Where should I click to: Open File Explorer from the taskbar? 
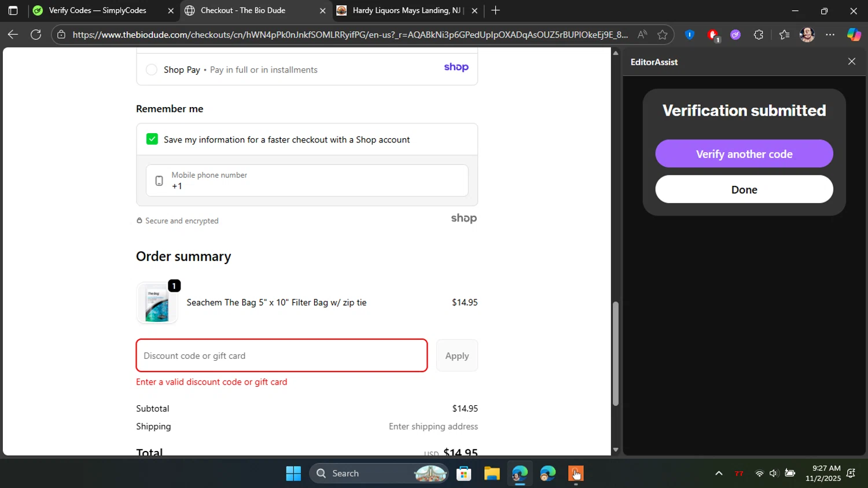pyautogui.click(x=492, y=474)
